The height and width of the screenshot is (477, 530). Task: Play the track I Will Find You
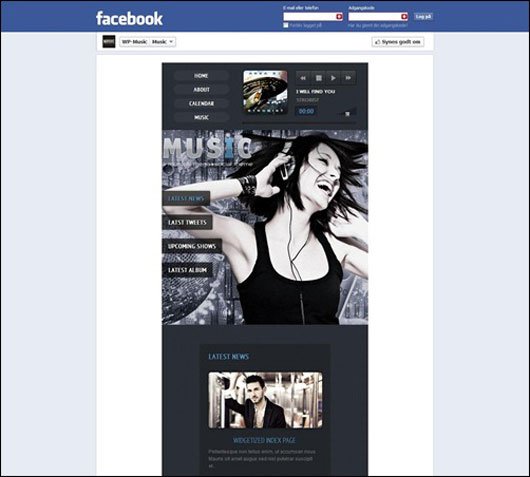click(333, 78)
